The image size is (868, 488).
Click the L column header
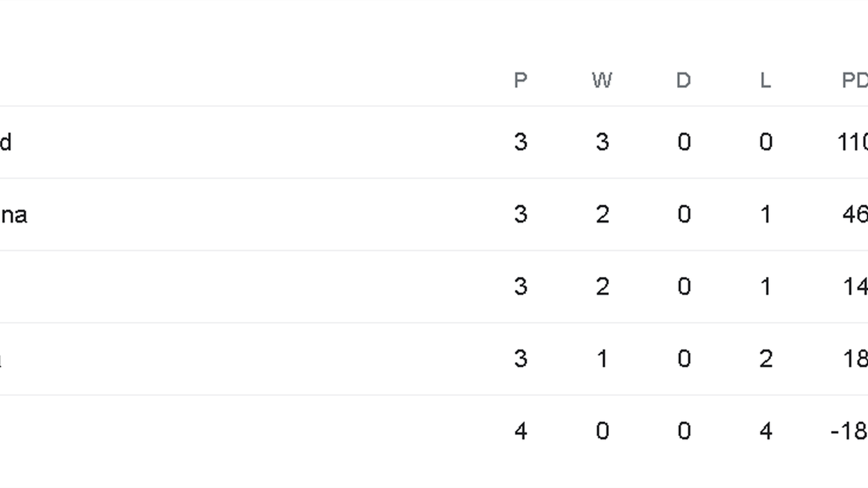coord(765,80)
